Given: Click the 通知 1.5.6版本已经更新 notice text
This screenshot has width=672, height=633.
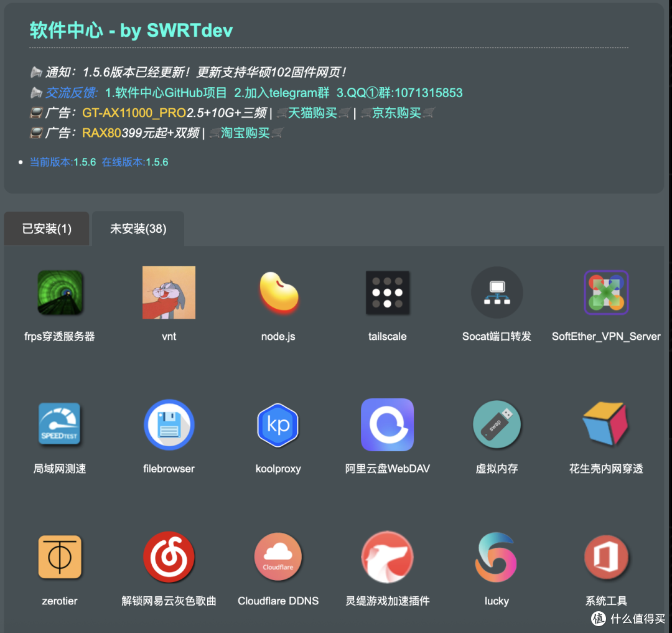Looking at the screenshot, I should click(196, 72).
